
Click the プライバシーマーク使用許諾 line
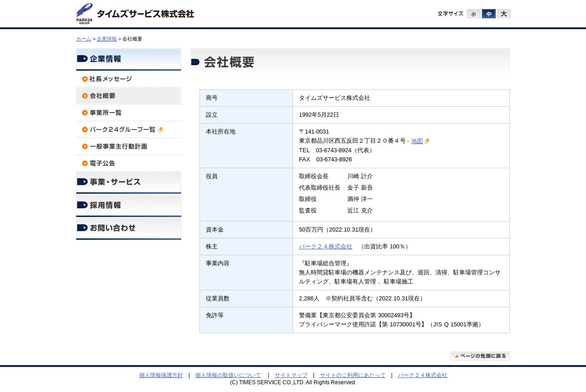click(392, 325)
